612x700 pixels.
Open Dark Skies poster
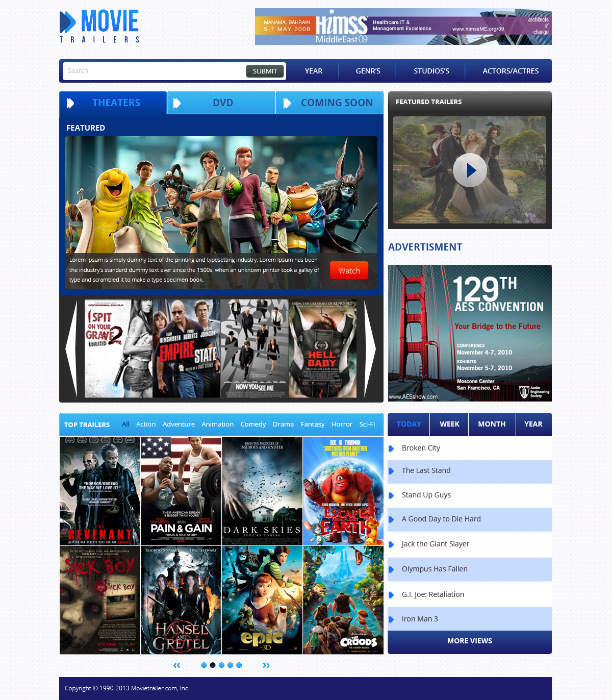(x=262, y=491)
